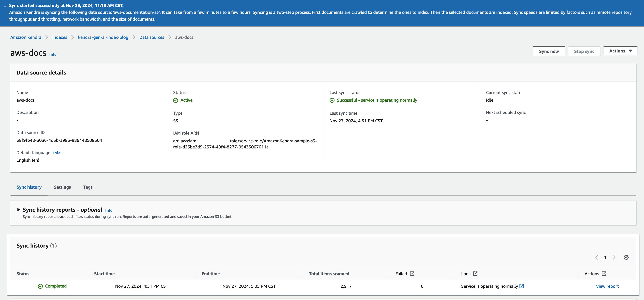Navigate to Data sources breadcrumb
644x300 pixels.
pos(152,37)
